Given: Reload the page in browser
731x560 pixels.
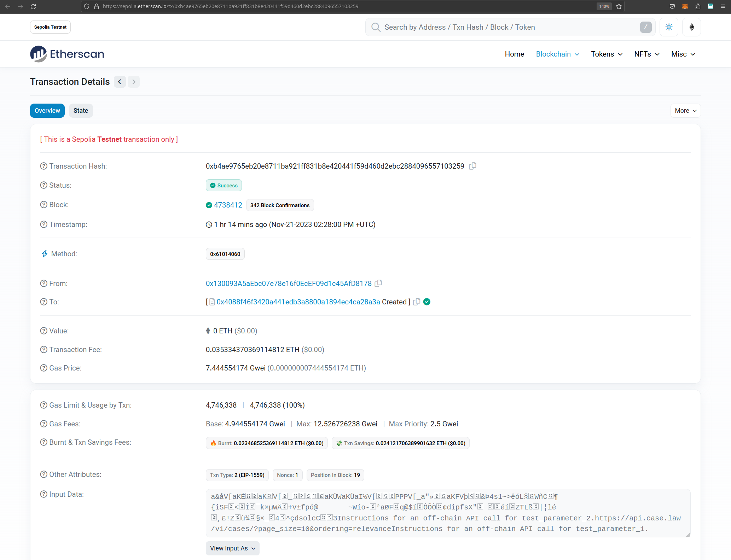Looking at the screenshot, I should (33, 6).
